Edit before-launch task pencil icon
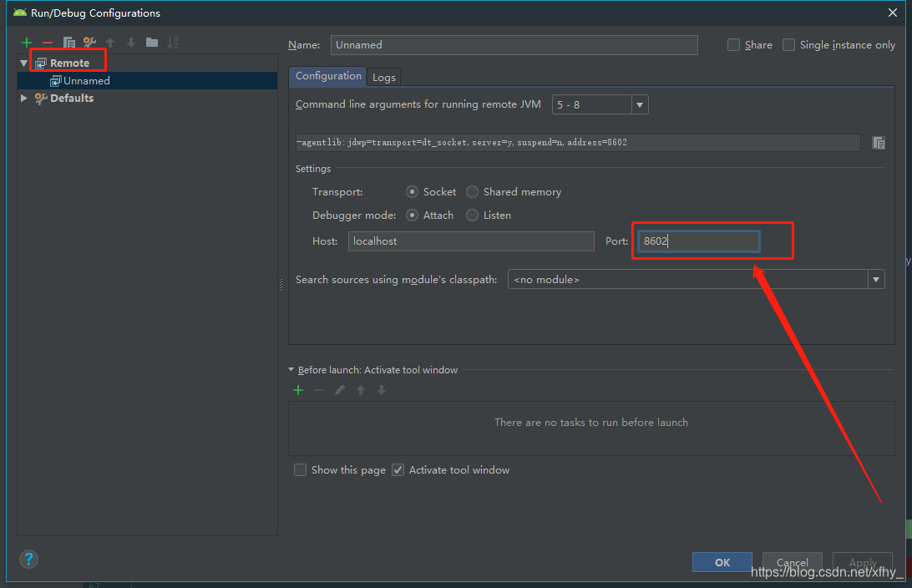Image resolution: width=912 pixels, height=588 pixels. coord(340,390)
